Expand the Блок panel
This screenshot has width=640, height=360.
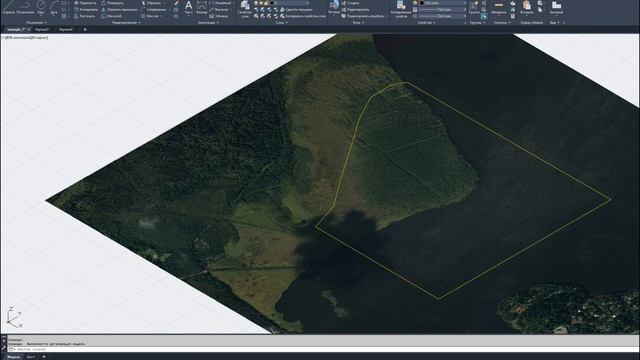(358, 23)
